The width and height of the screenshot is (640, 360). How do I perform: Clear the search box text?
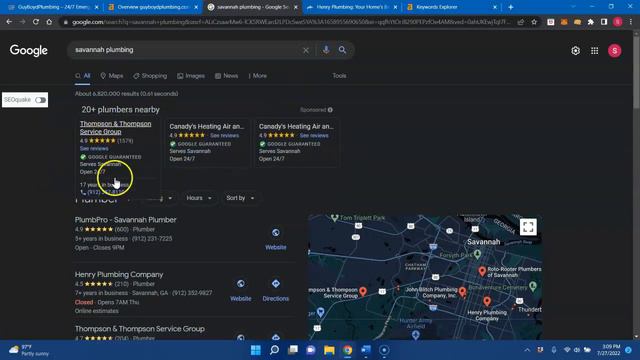[x=306, y=50]
